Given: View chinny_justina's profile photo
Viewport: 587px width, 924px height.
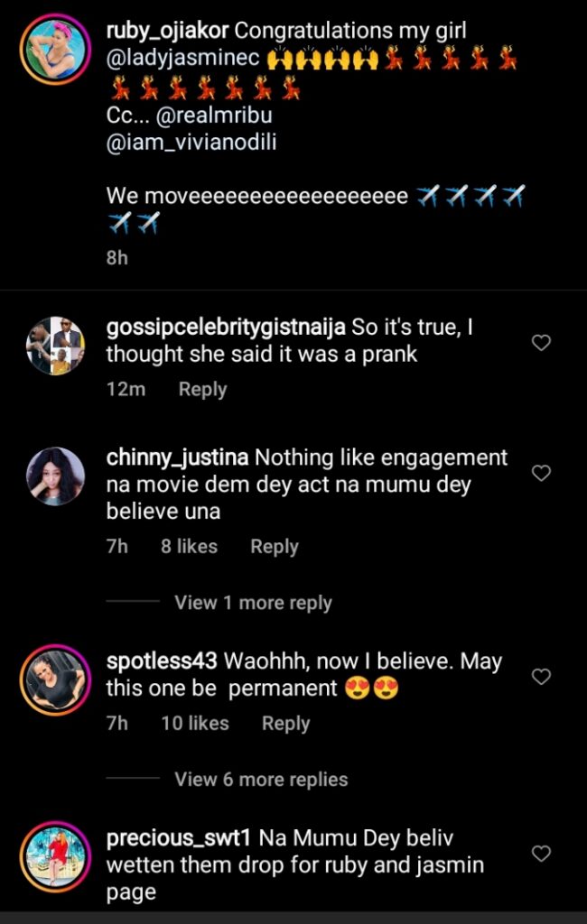Looking at the screenshot, I should coord(55,476).
